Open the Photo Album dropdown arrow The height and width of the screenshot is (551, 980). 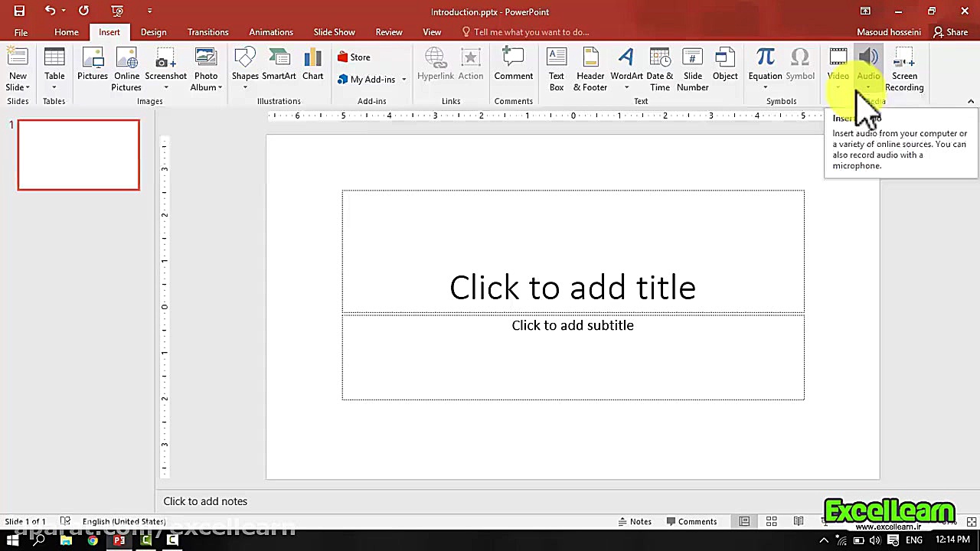click(x=220, y=88)
